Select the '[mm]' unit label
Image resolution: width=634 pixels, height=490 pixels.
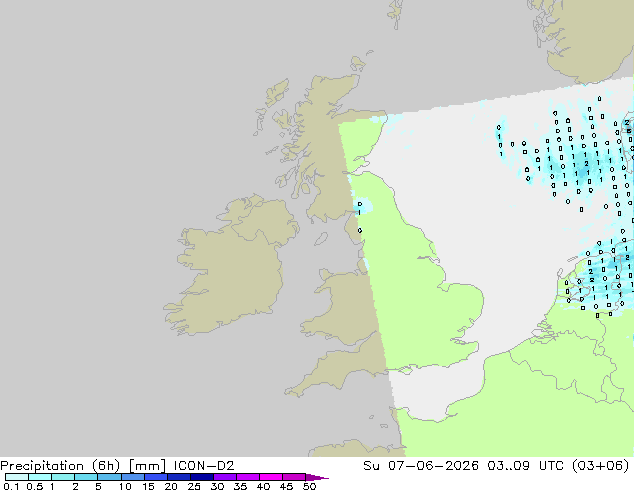[x=147, y=466]
